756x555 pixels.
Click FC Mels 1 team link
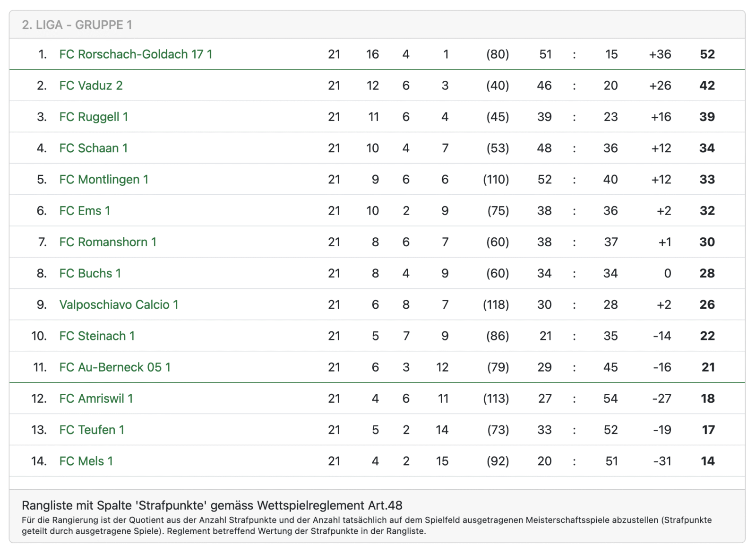pyautogui.click(x=86, y=461)
